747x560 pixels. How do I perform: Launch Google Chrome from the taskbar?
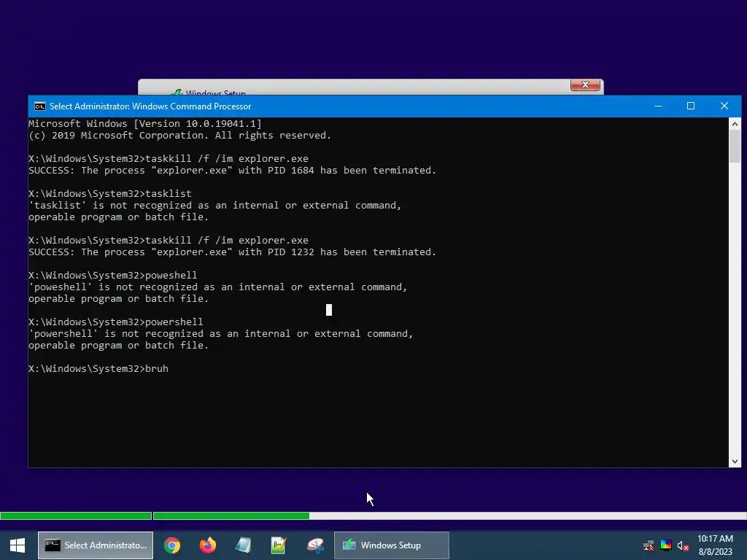[x=172, y=545]
